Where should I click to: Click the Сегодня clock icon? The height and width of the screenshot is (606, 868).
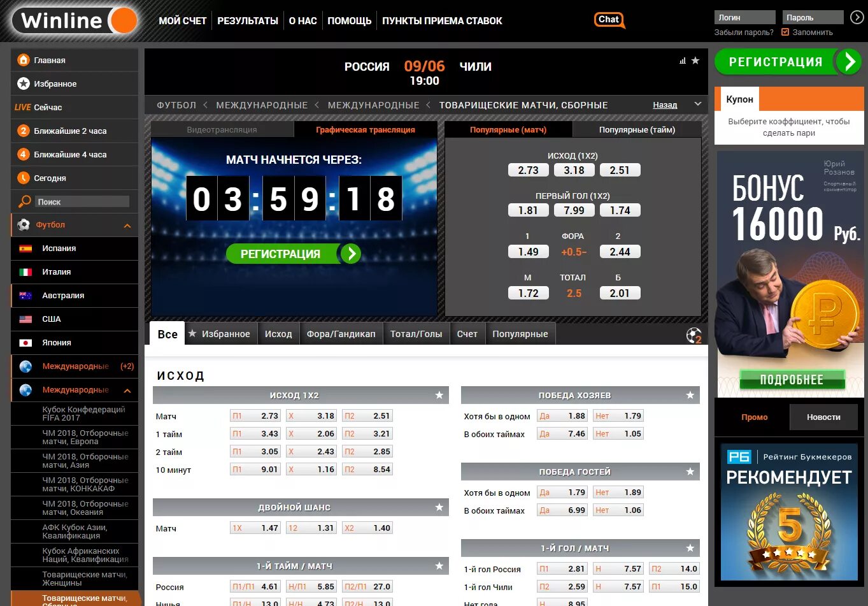click(24, 178)
